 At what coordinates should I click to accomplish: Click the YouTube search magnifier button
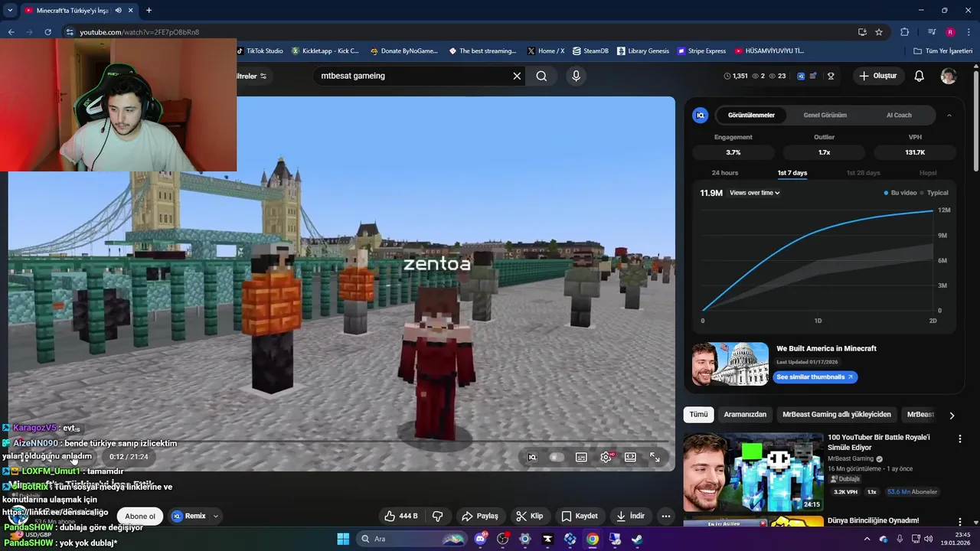click(541, 76)
